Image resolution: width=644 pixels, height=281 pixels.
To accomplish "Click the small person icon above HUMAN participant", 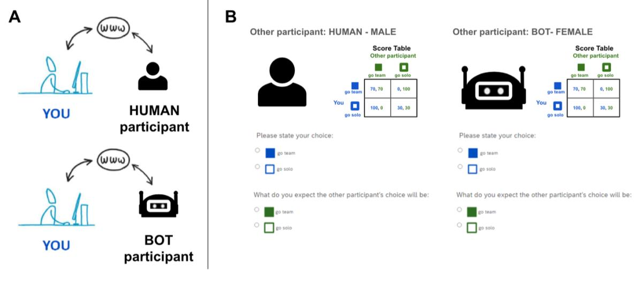I will [x=153, y=76].
